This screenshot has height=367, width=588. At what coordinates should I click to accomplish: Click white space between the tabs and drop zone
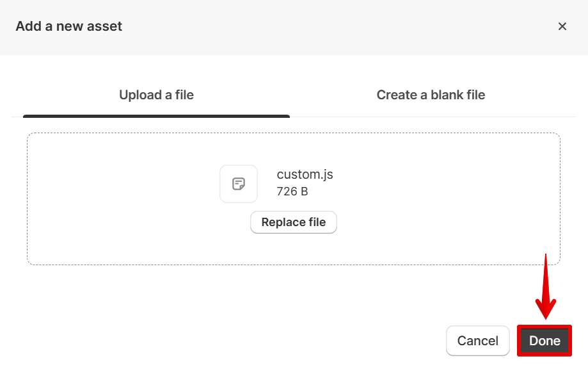click(x=294, y=125)
